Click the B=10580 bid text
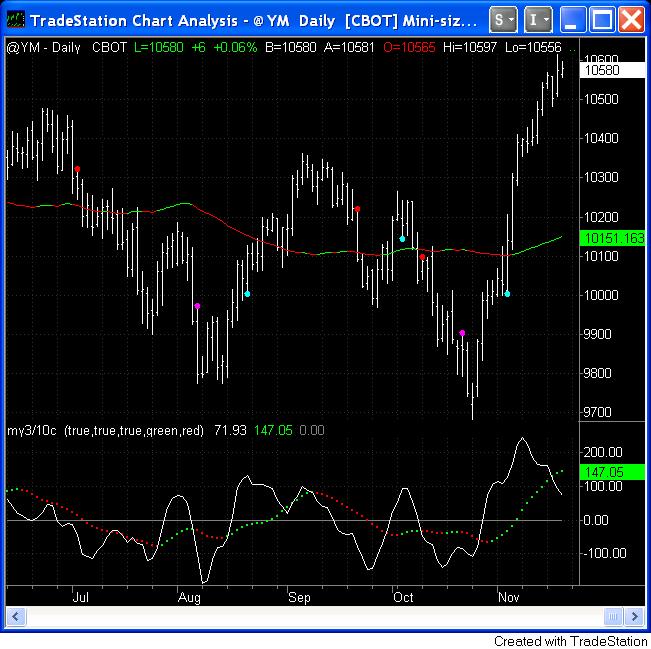 point(291,47)
